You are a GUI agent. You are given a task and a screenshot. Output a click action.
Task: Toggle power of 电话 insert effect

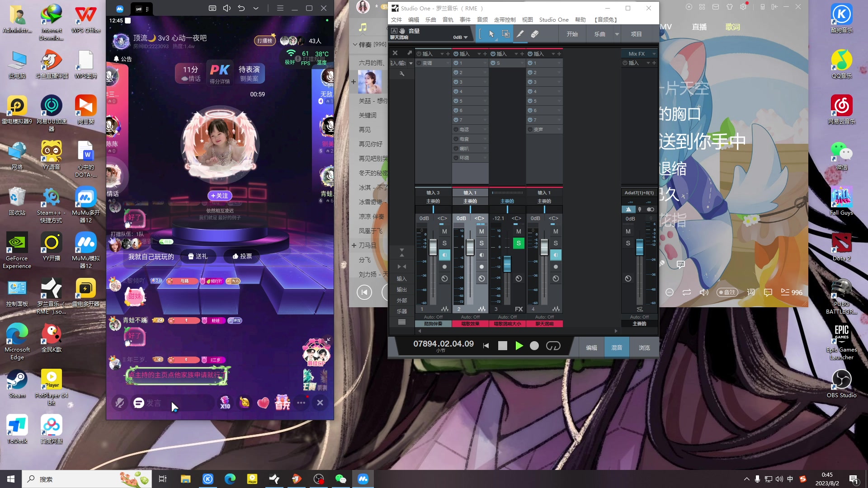(x=456, y=129)
